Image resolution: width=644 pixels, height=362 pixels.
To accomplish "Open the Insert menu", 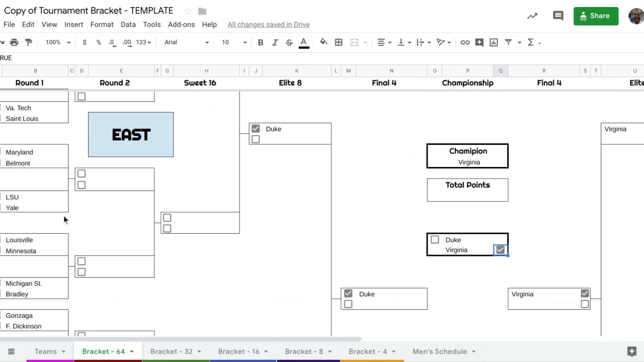I will pos(73,24).
